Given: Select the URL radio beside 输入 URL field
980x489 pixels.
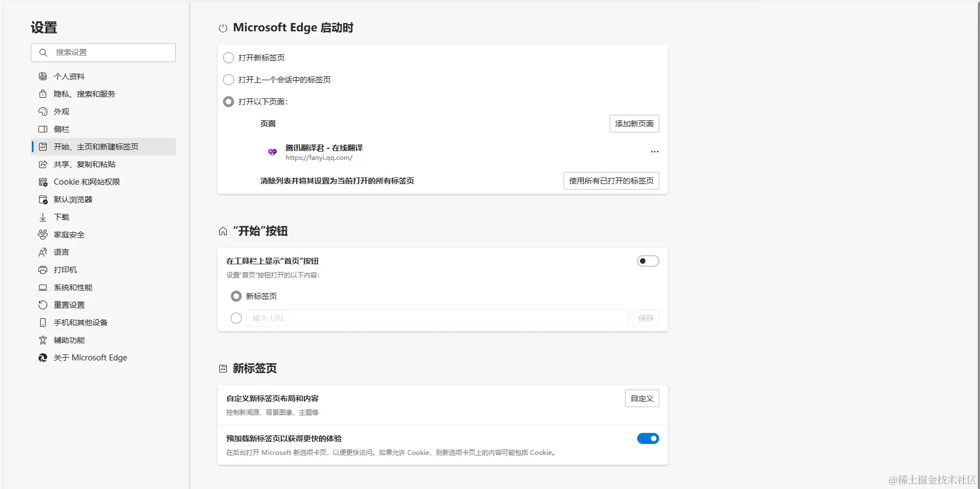Looking at the screenshot, I should click(236, 318).
